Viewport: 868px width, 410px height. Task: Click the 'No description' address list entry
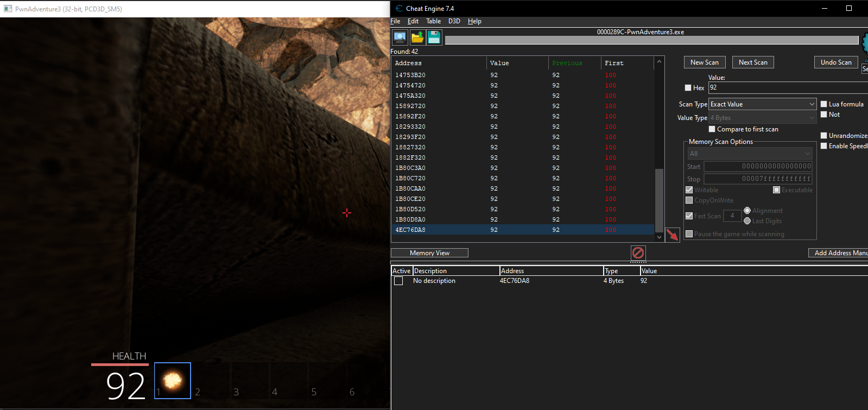coord(434,281)
